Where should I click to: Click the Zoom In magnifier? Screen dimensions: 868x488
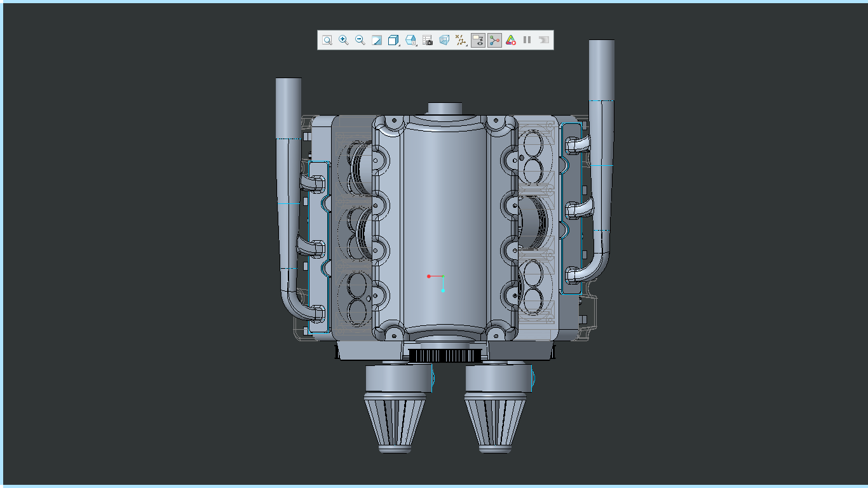344,40
